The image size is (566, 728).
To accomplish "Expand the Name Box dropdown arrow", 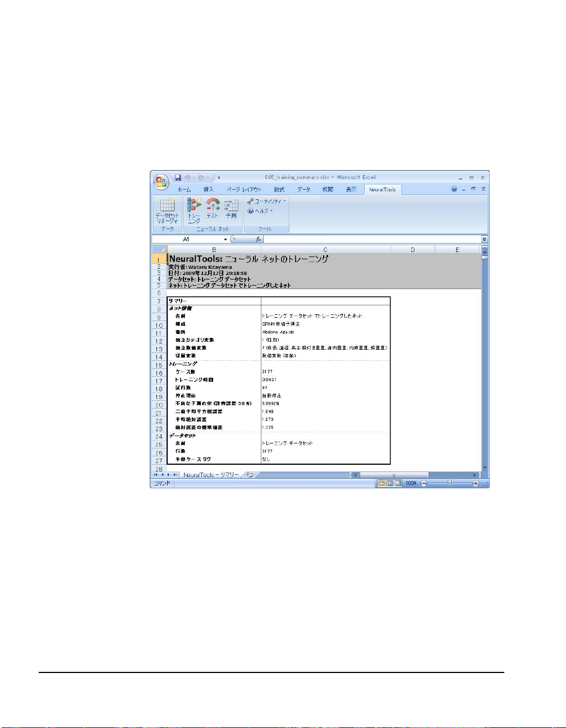I will [x=226, y=239].
